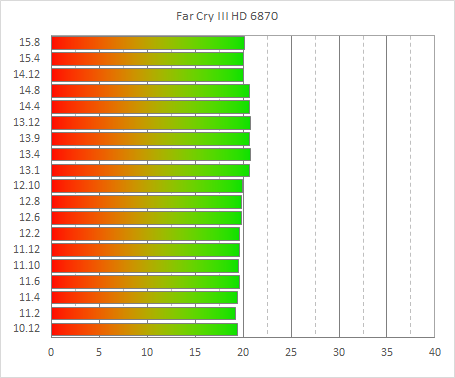
Task: Click the bar for driver 13.4
Action: [151, 155]
